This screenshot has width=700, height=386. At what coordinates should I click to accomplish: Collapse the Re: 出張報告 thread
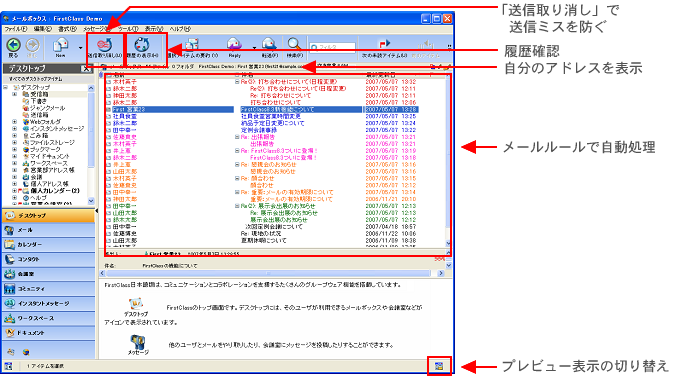click(x=237, y=137)
